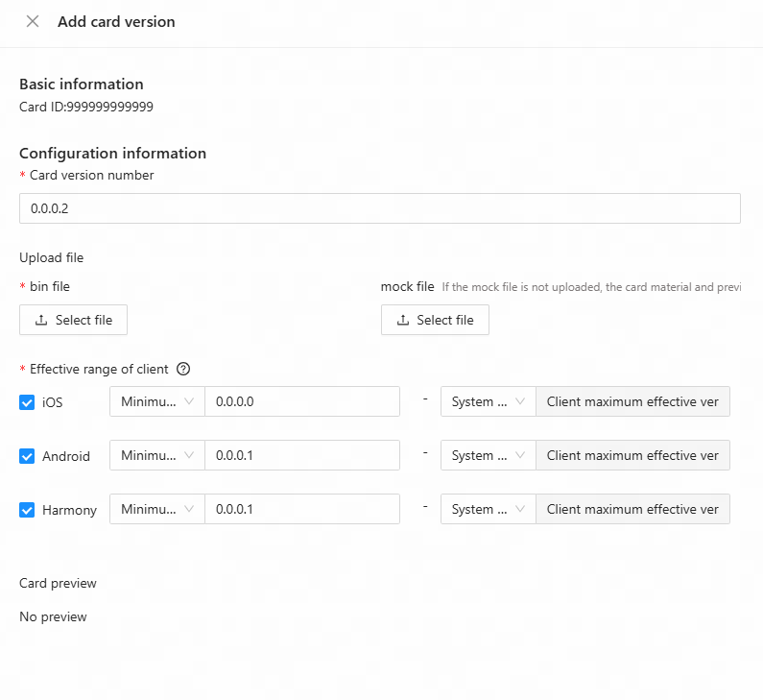Open the Harmony System maximum dropdown
This screenshot has width=763, height=700.
point(488,509)
